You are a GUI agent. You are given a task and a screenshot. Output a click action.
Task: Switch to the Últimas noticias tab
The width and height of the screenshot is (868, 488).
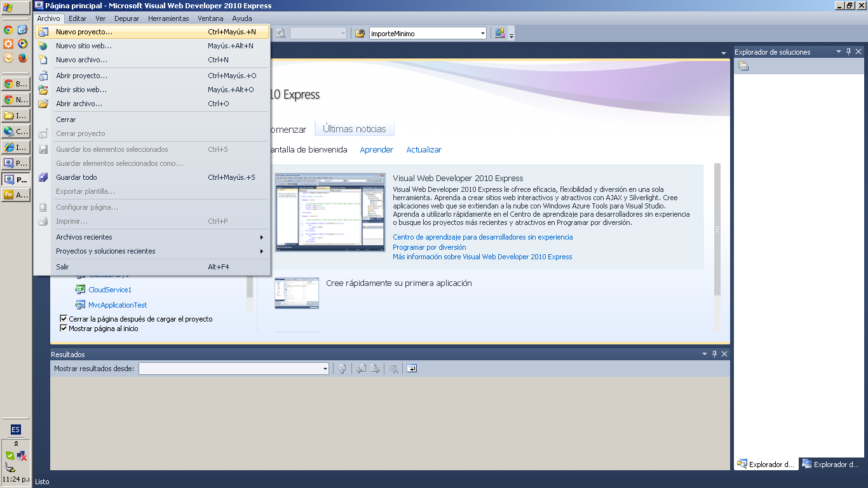point(355,129)
